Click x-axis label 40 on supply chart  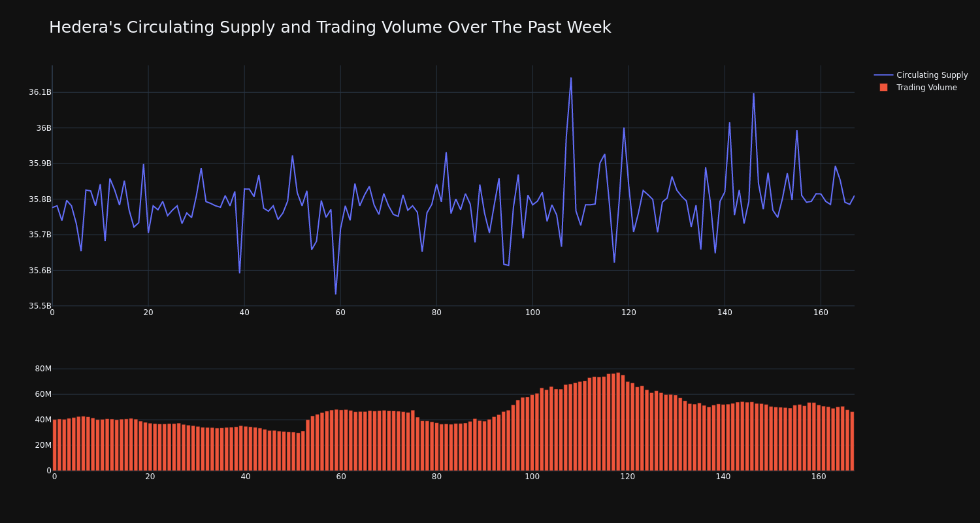(x=244, y=313)
